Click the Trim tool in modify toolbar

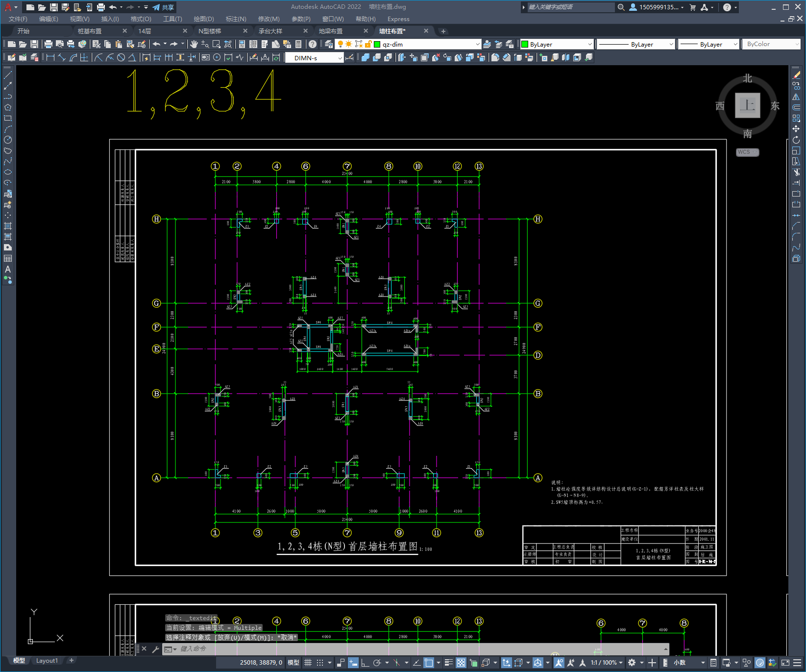tap(796, 172)
